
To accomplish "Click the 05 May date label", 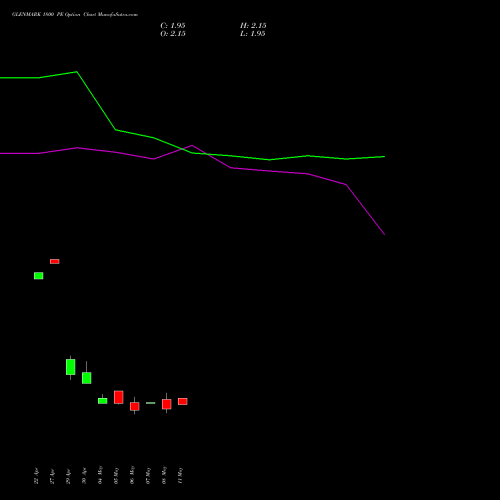I will pos(116,475).
